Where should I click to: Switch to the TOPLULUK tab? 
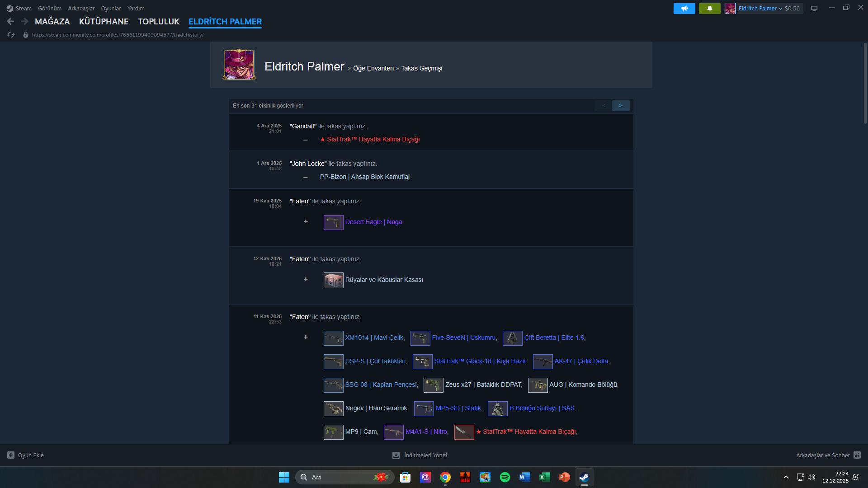[159, 21]
